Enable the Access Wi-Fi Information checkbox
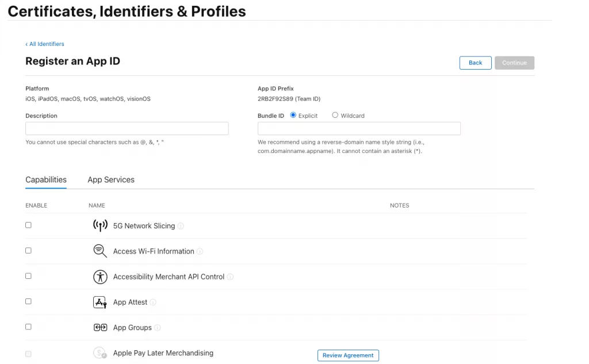 [28, 251]
